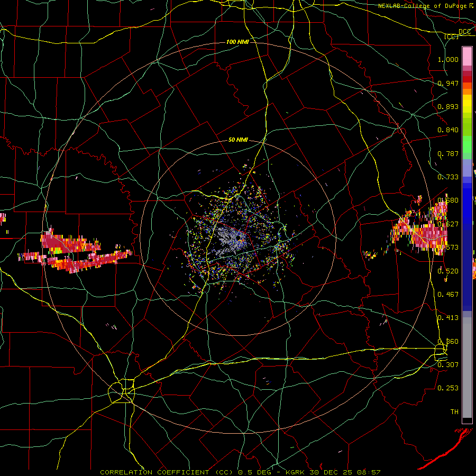Click the 0.307 scale value

point(448,364)
